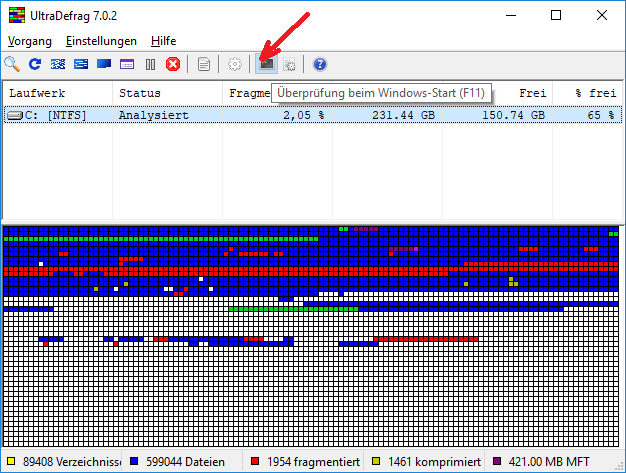The height and width of the screenshot is (473, 626).
Task: Open boot-time script editor icon
Action: [289, 64]
